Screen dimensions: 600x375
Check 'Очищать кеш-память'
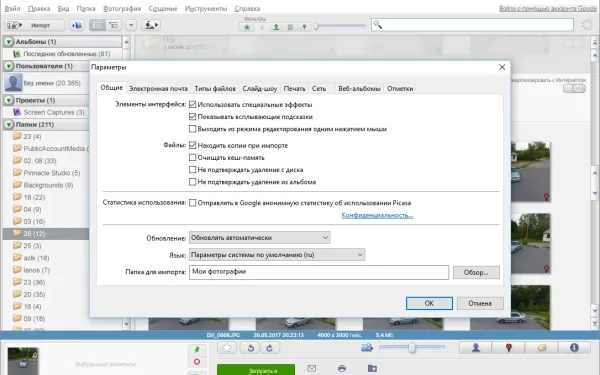(x=192, y=158)
